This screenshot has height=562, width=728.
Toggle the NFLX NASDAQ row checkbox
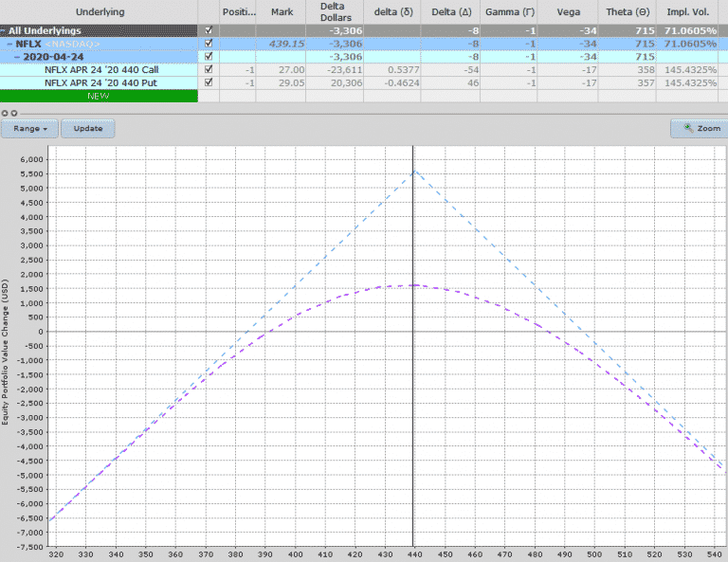tap(209, 44)
